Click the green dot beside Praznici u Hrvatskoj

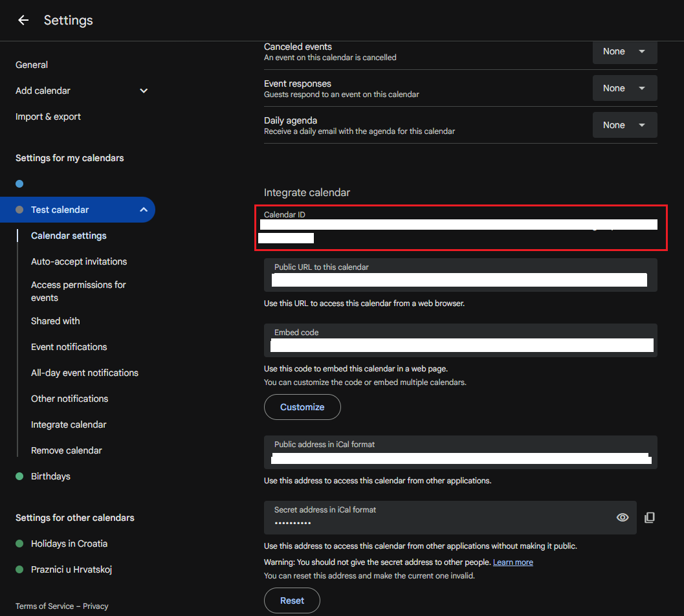(19, 569)
